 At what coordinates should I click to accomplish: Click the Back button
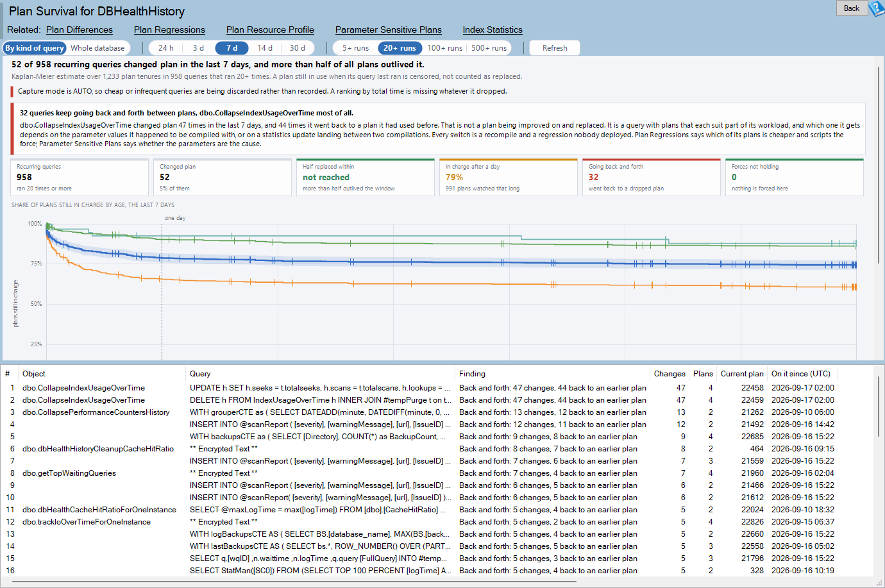click(852, 8)
